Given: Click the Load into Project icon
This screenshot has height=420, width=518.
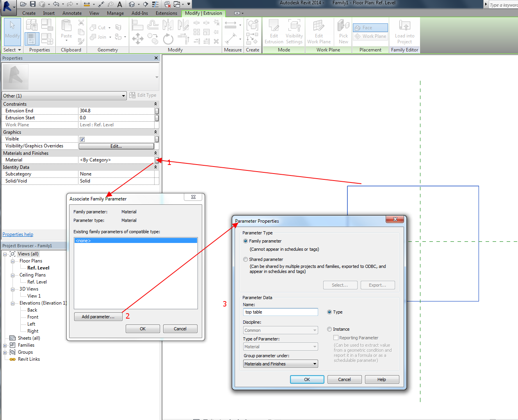Looking at the screenshot, I should 405,32.
